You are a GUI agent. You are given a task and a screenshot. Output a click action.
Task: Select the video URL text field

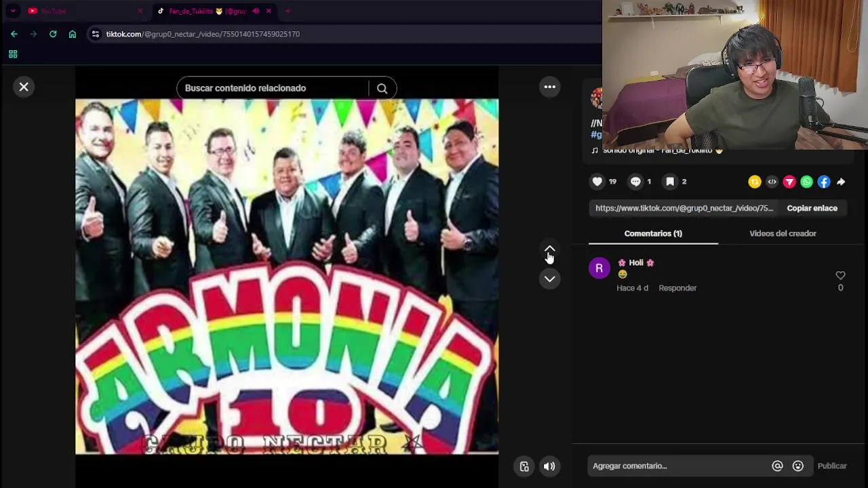(684, 208)
